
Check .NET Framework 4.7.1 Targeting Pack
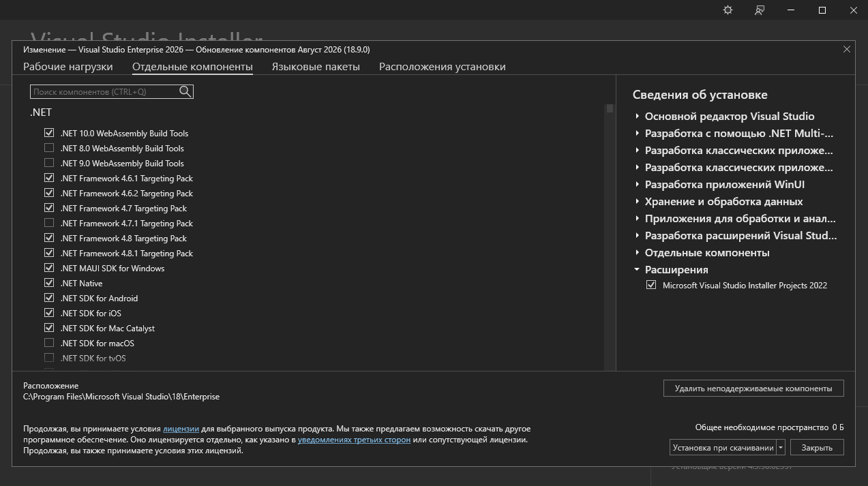[49, 223]
